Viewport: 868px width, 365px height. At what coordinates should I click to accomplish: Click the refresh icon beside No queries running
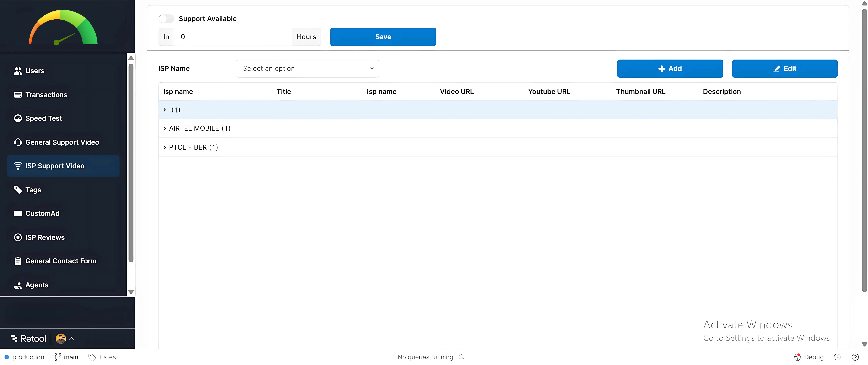click(x=461, y=357)
